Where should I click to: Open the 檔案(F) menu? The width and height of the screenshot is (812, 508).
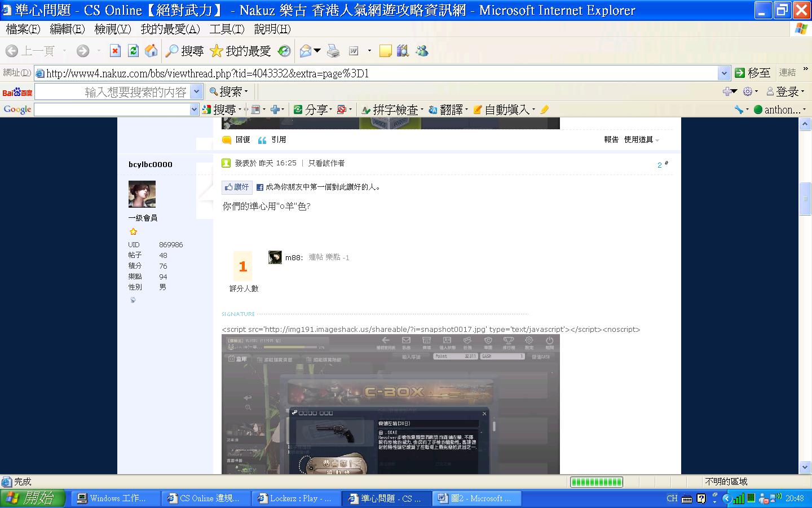[23, 29]
